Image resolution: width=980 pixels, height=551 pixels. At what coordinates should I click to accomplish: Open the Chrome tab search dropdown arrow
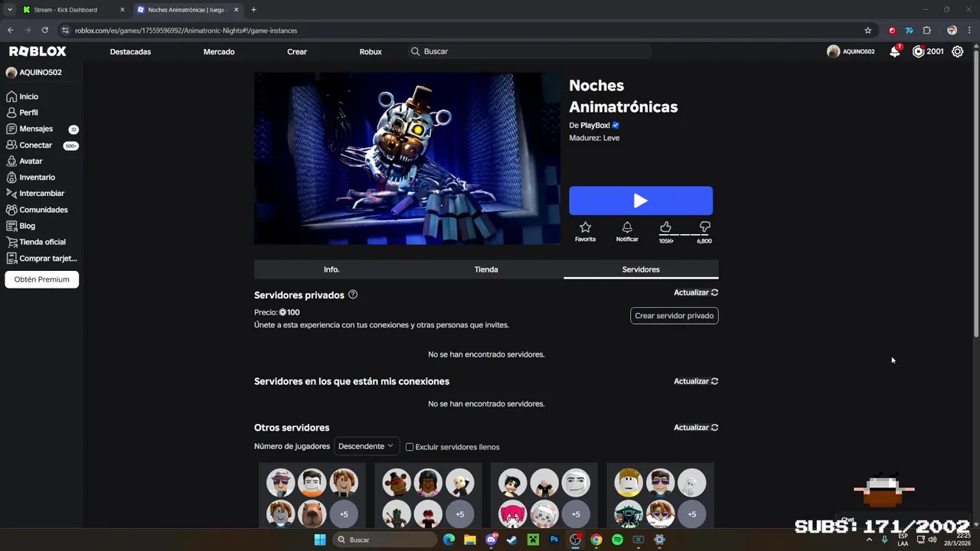coord(9,10)
